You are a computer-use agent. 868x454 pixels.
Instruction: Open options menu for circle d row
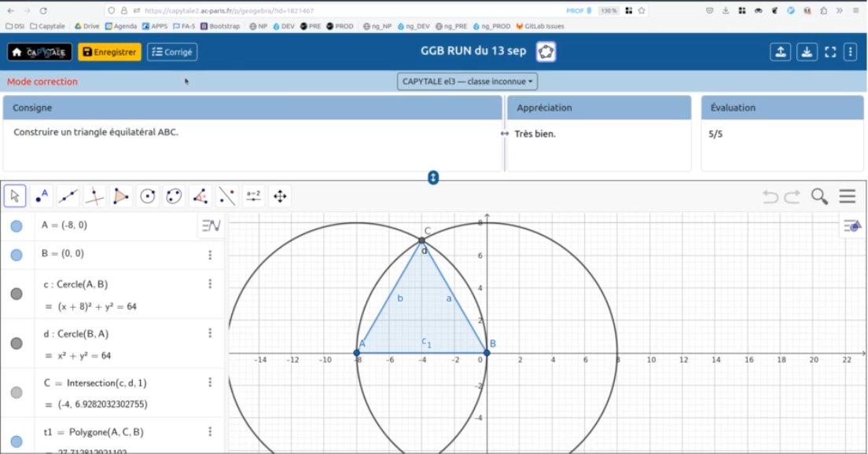click(210, 333)
